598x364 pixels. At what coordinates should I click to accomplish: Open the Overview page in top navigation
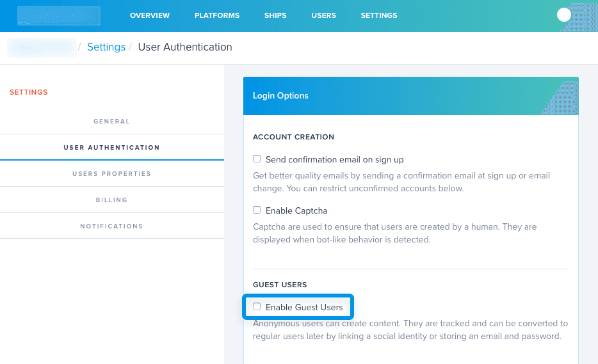coord(150,15)
